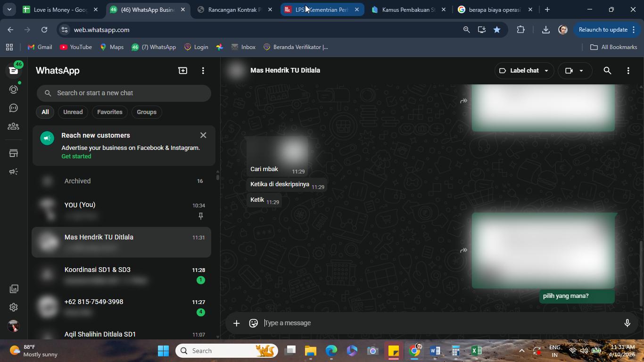Image resolution: width=644 pixels, height=362 pixels.
Task: Open a new Chrome tab
Action: (547, 9)
